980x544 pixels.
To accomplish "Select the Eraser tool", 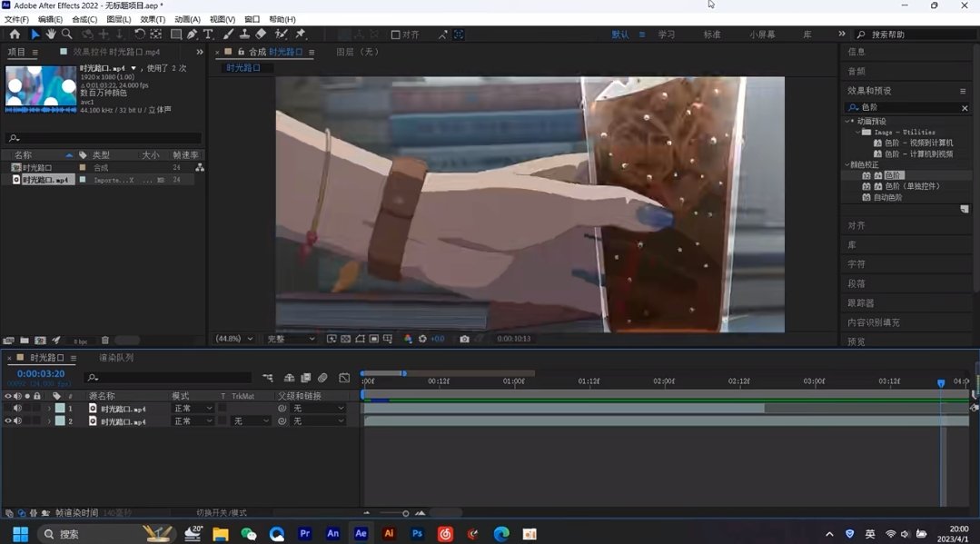I will click(261, 35).
